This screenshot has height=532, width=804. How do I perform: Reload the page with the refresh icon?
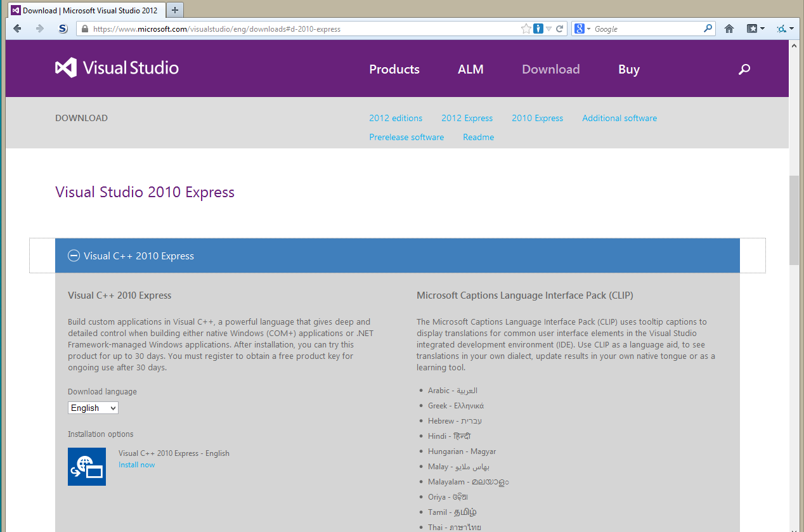tap(560, 29)
